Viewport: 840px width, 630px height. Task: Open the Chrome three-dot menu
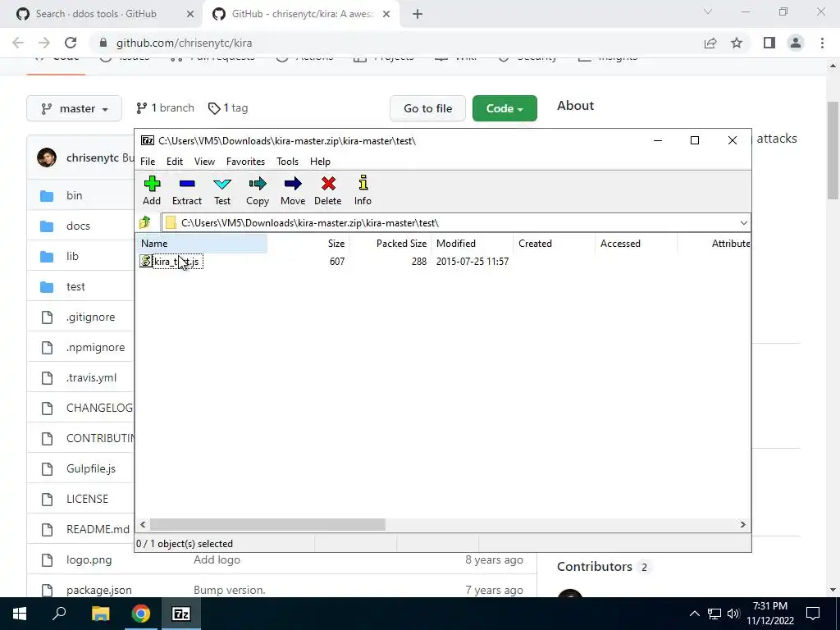coord(822,43)
